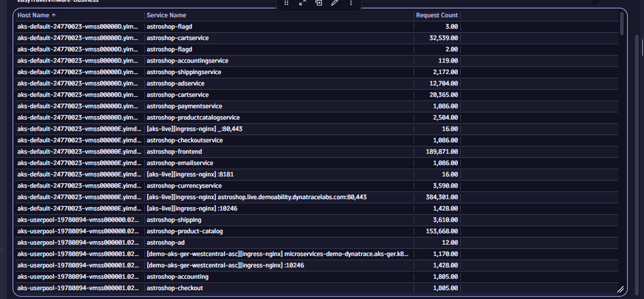Click the Host Name column header
644x299 pixels.
(x=34, y=15)
